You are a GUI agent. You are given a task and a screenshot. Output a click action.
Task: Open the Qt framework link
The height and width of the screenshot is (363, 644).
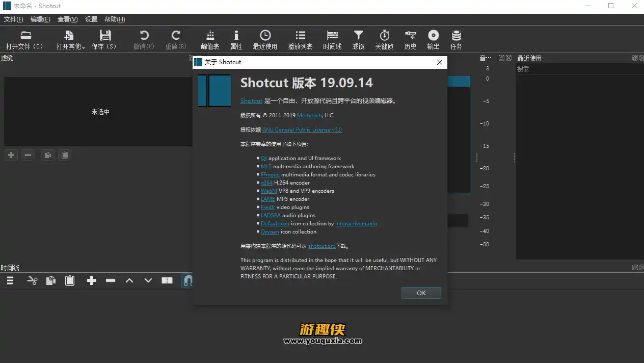(x=264, y=158)
